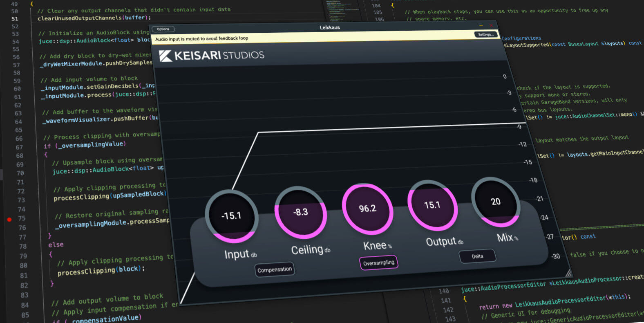
Task: Click the -9 dB scale marker
Action: [519, 127]
